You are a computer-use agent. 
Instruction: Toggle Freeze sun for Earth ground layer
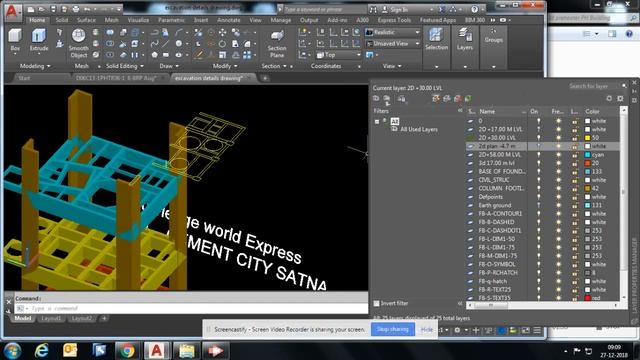(558, 205)
